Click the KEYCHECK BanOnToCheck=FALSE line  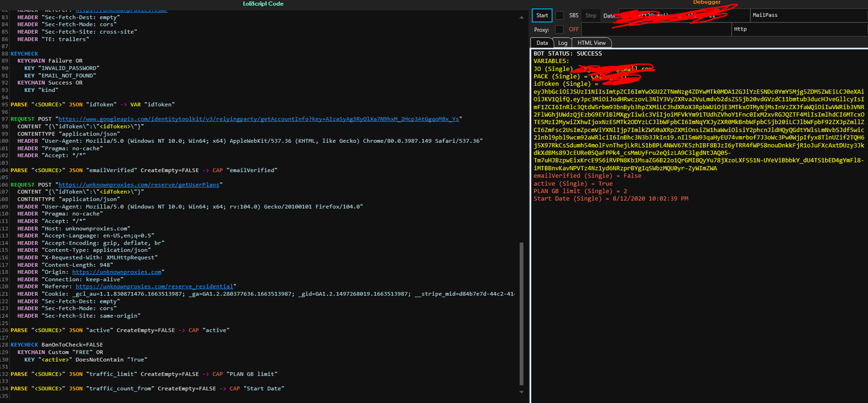tap(56, 345)
